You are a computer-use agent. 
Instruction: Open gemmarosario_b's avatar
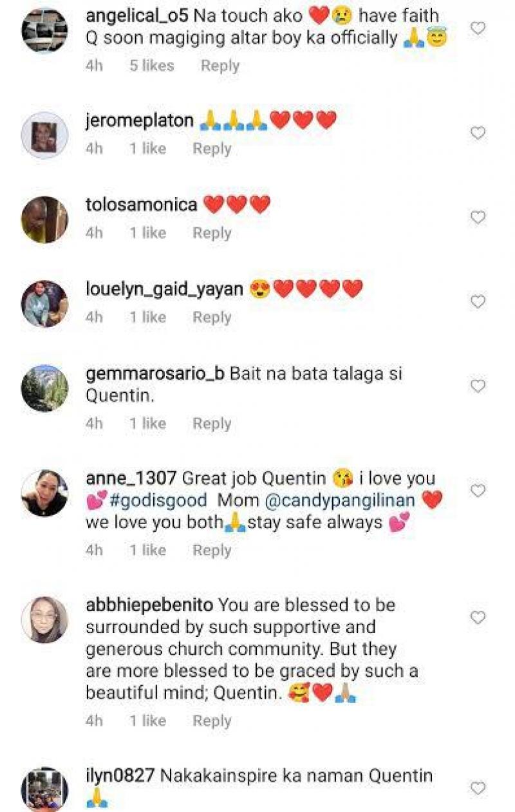(44, 388)
